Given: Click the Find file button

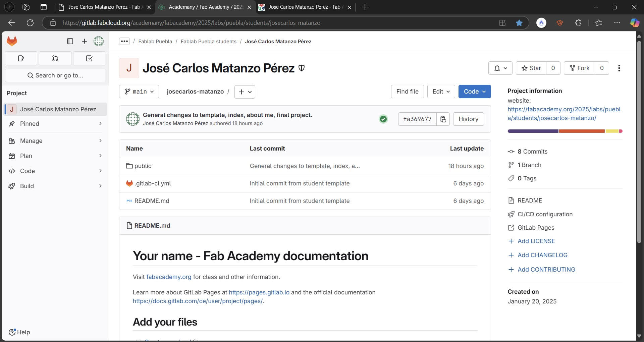Looking at the screenshot, I should 407,92.
